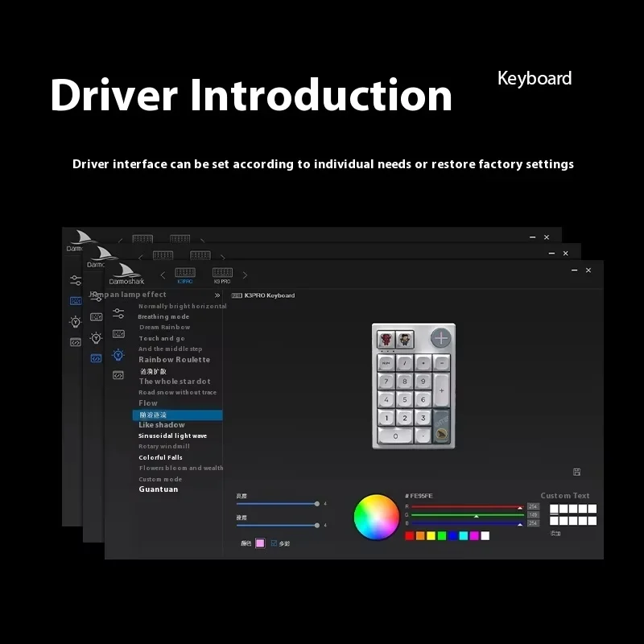Click the 亮度 brightness slider handle
The width and height of the screenshot is (644, 644).
pyautogui.click(x=316, y=504)
